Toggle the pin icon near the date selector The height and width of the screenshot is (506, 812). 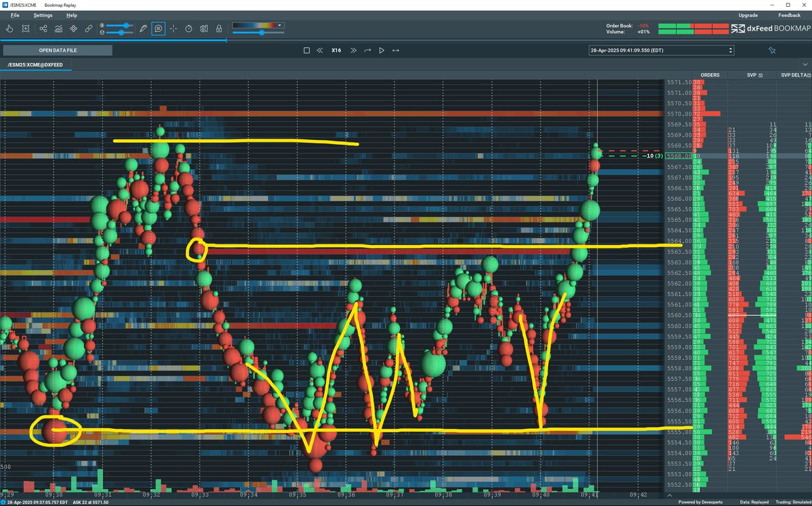(773, 50)
